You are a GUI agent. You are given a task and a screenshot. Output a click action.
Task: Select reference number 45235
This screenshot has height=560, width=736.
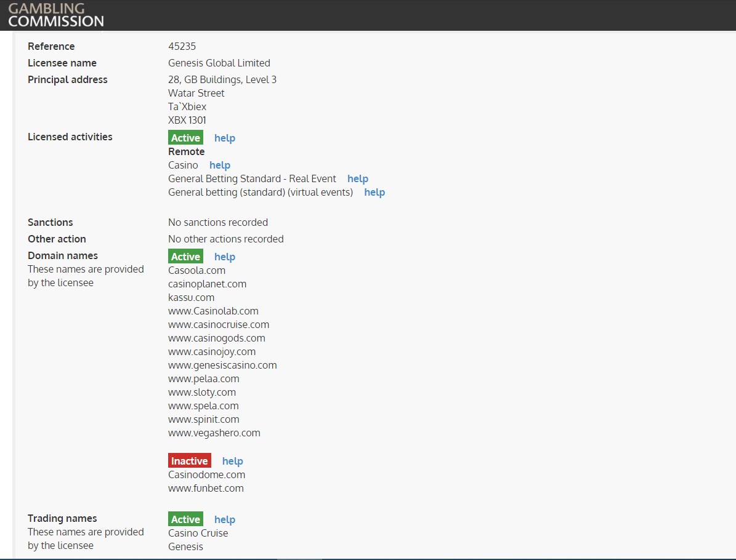182,46
